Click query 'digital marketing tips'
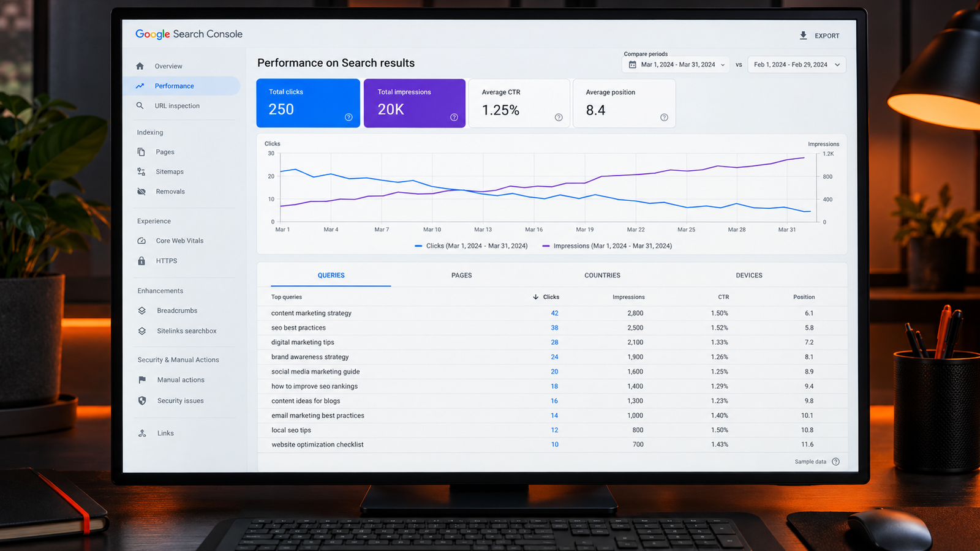This screenshot has width=980, height=551. (303, 342)
